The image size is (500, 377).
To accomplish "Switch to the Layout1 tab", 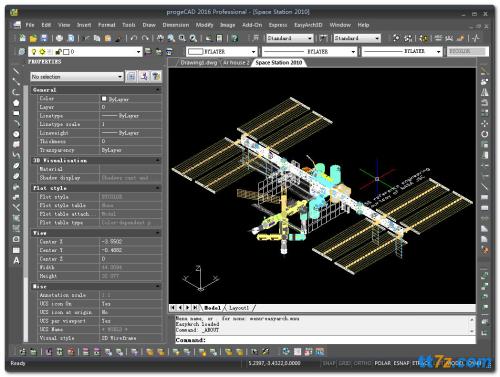I will [x=239, y=308].
